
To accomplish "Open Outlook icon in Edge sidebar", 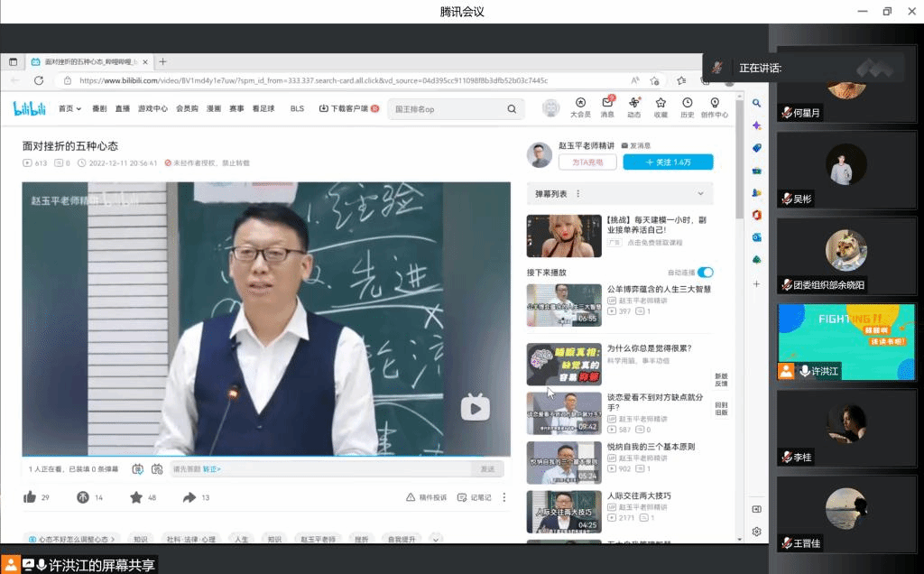I will point(757,237).
